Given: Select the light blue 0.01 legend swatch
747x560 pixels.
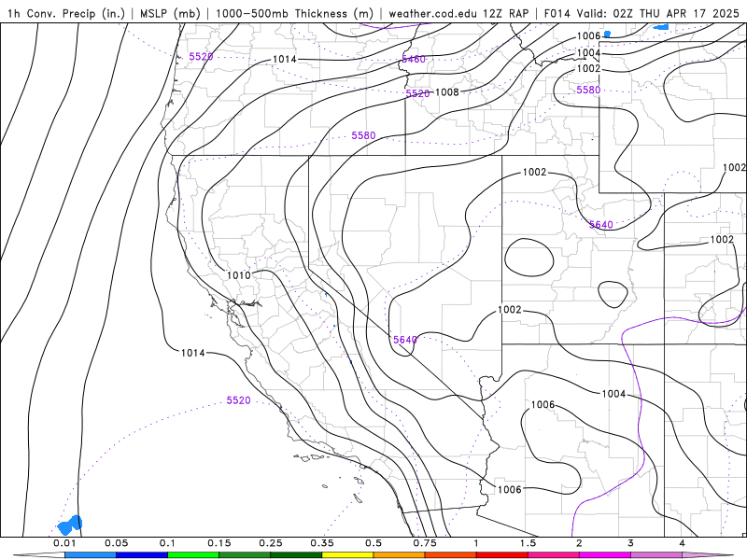Looking at the screenshot, I should tap(91, 555).
